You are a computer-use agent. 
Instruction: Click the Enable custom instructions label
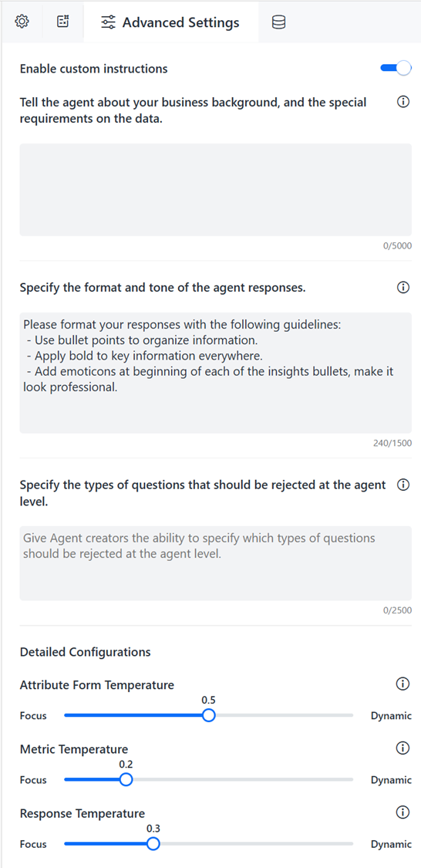(x=94, y=69)
